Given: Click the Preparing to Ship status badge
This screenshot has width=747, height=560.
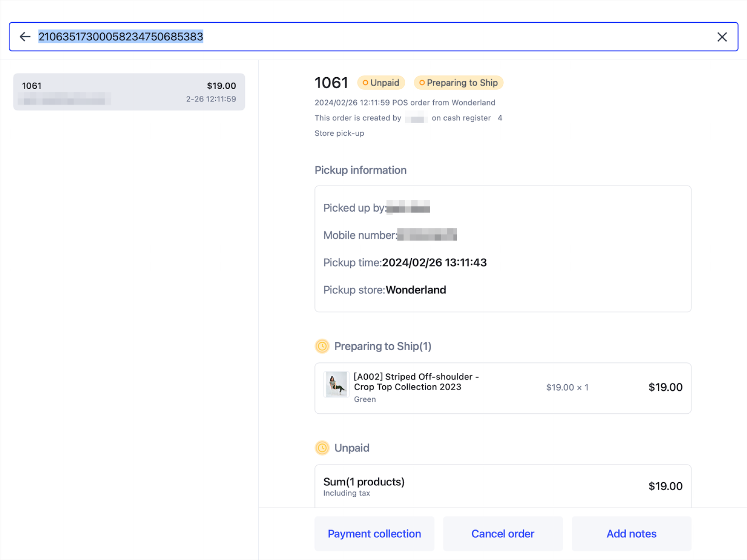Looking at the screenshot, I should point(458,83).
